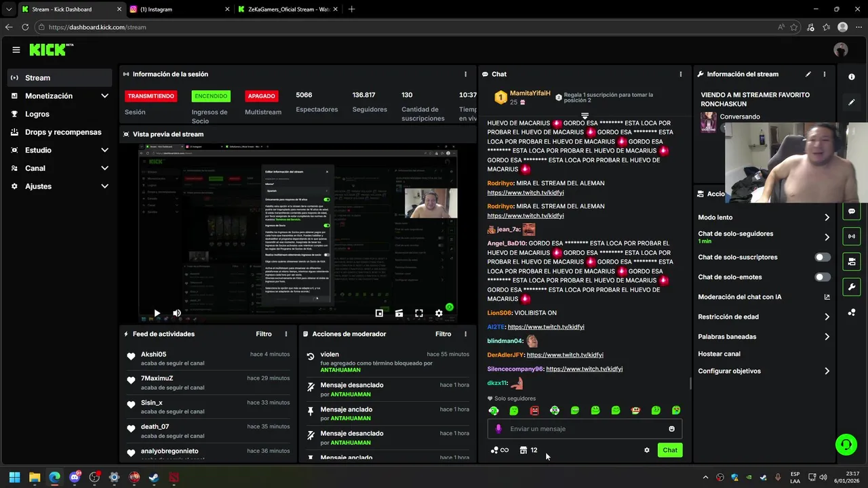The height and width of the screenshot is (488, 868).
Task: Click the green headset support button
Action: click(846, 445)
